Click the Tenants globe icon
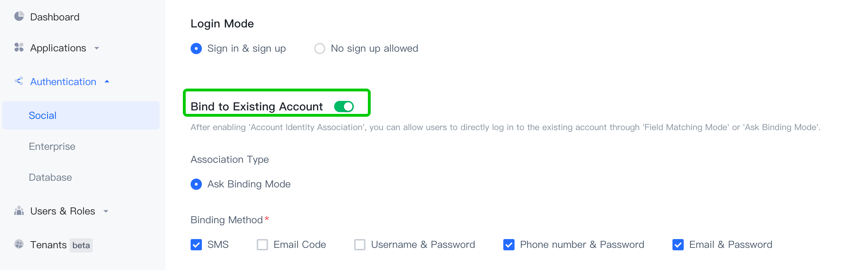The width and height of the screenshot is (868, 270). tap(19, 244)
